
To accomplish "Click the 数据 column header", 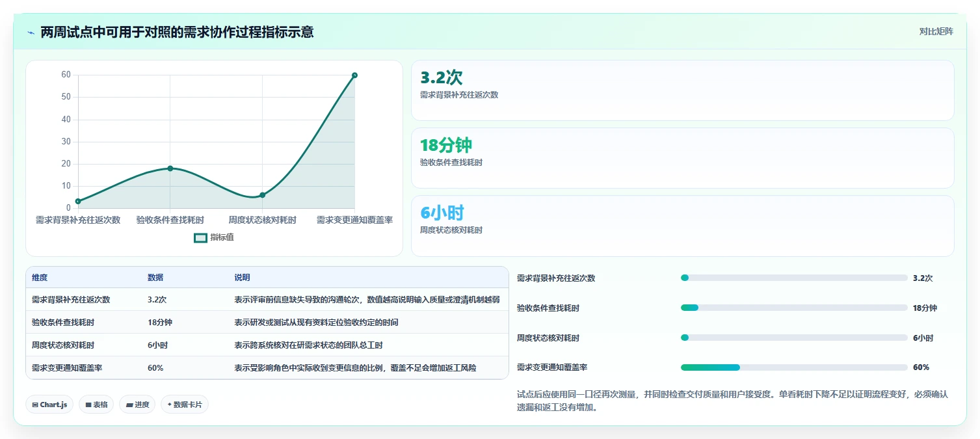I will pyautogui.click(x=155, y=278).
